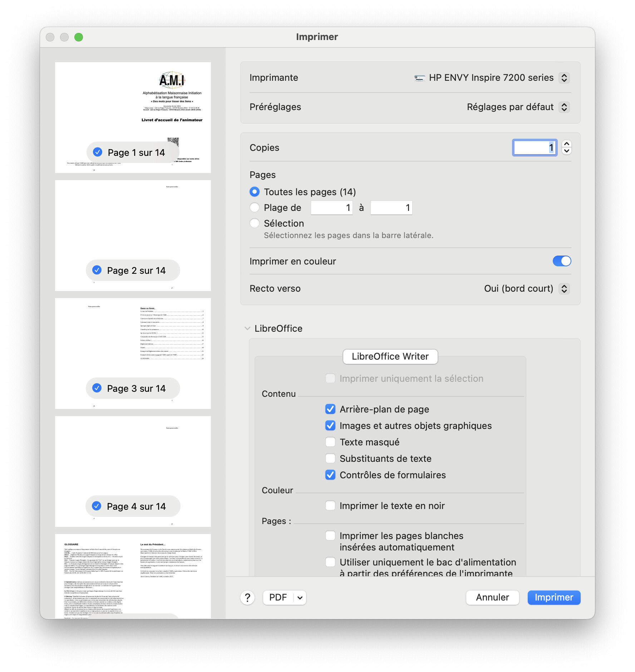The height and width of the screenshot is (672, 635).
Task: Open the Préréglages presets dropdown
Action: click(x=564, y=107)
